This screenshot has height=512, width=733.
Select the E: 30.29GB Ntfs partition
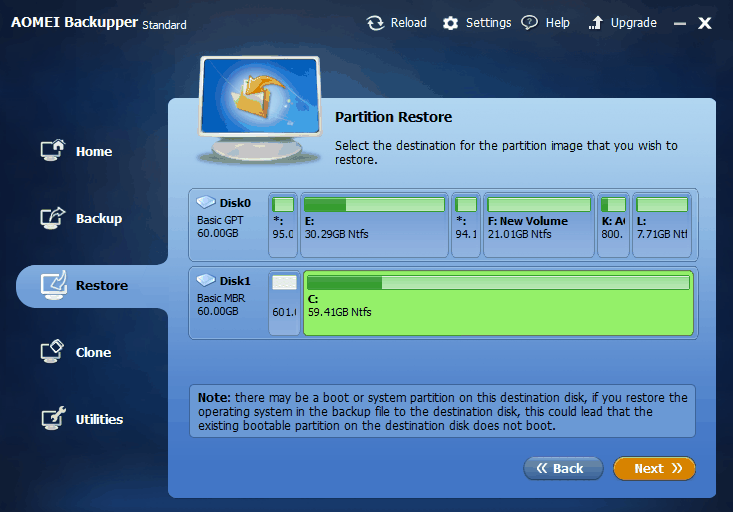tap(374, 225)
